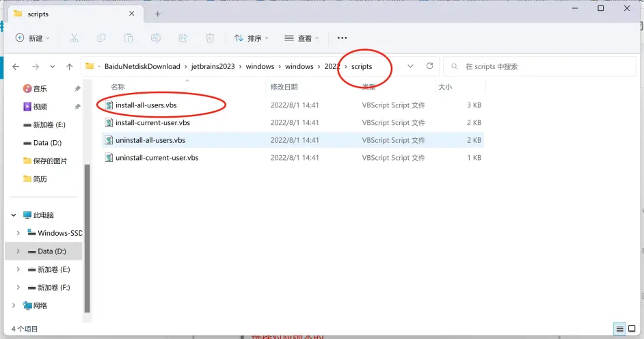The width and height of the screenshot is (644, 339).
Task: Unpin the 音乐 quick access pin
Action: pos(77,89)
